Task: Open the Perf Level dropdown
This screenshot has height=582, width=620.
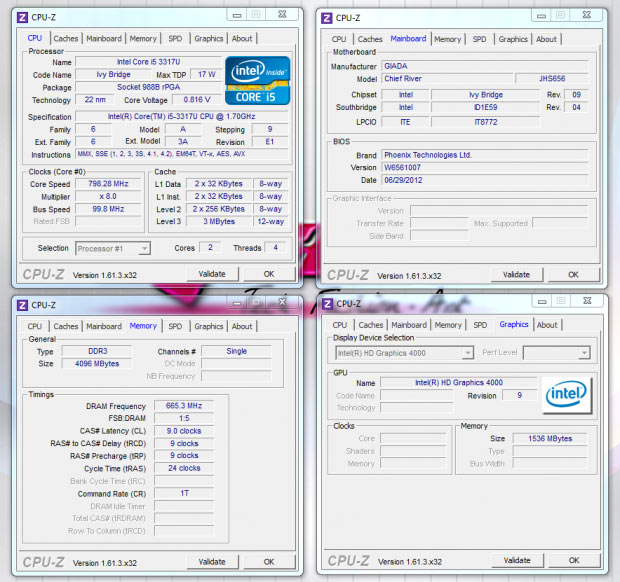Action: click(x=556, y=353)
